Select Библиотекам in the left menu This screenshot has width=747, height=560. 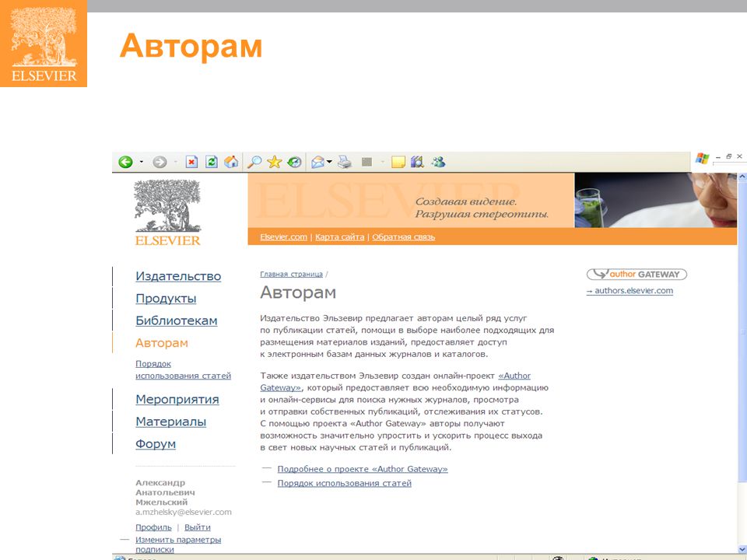177,320
